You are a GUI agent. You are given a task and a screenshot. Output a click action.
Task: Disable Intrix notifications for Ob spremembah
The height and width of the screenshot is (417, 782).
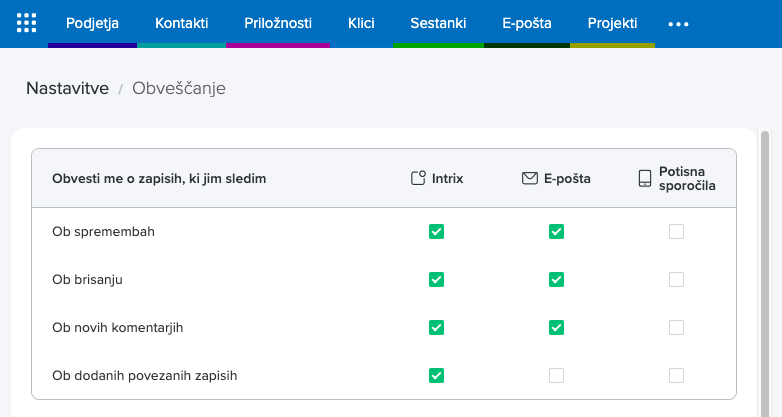click(436, 232)
